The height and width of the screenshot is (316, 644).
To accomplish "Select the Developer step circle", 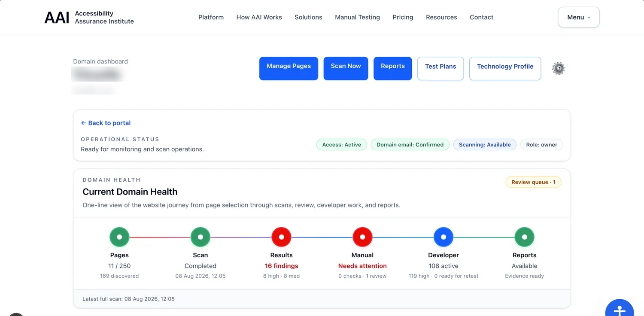I will tap(444, 237).
